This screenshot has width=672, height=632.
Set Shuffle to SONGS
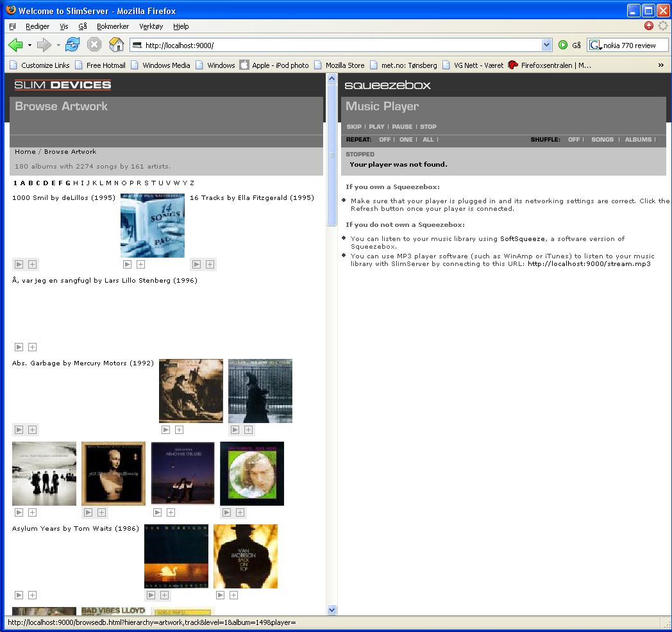(x=602, y=140)
